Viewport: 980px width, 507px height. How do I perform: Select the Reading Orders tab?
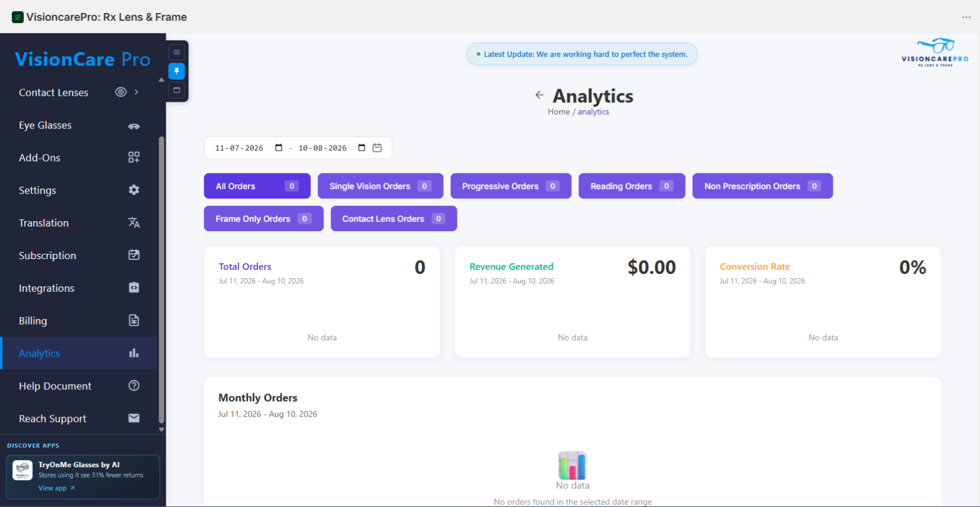click(x=632, y=186)
